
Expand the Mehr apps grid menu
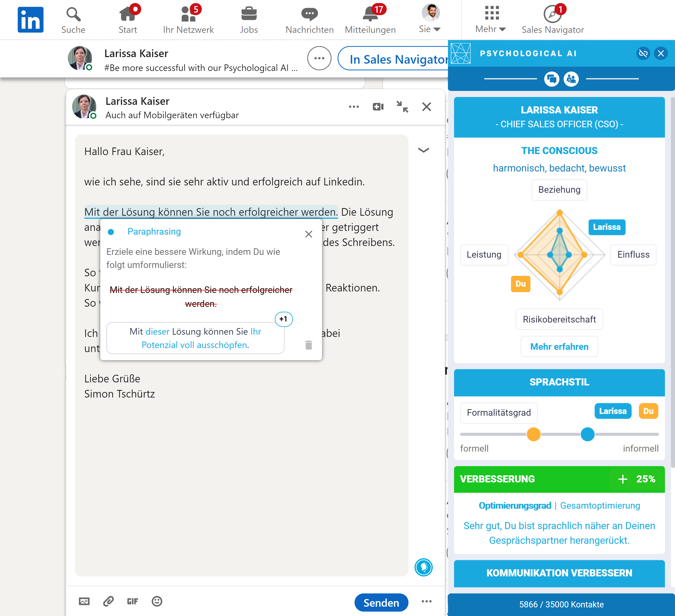pos(491,19)
